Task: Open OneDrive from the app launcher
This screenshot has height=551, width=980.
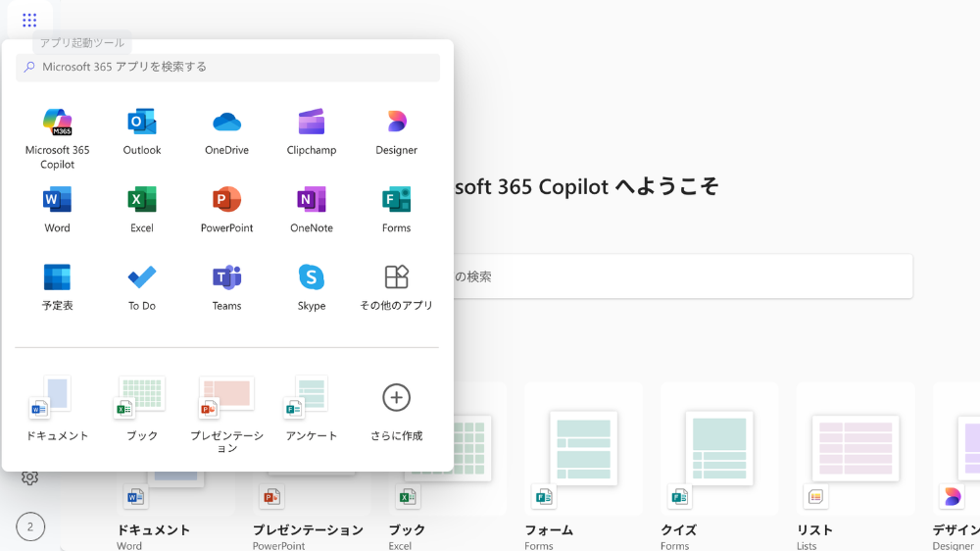Action: tap(227, 132)
